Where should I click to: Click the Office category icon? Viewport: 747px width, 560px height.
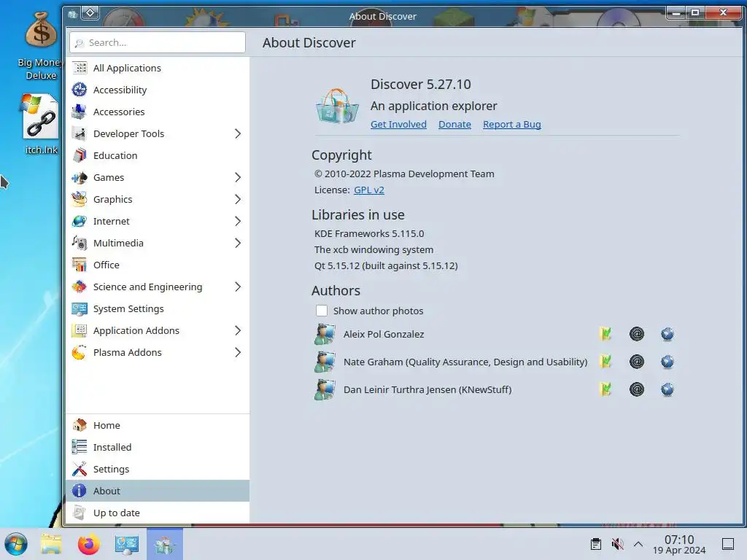(x=80, y=265)
